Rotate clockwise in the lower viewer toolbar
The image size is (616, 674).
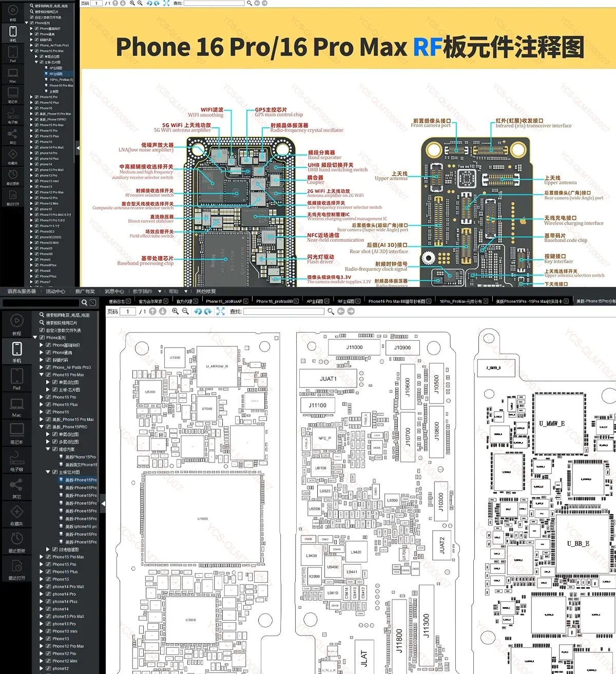[x=208, y=312]
